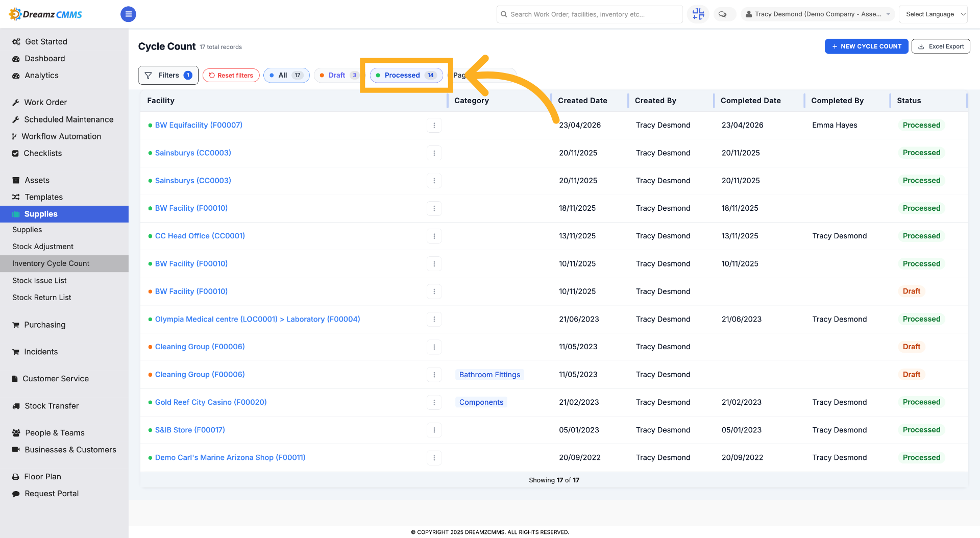
Task: Open row menu for BW Facility 18/11/2025 row
Action: click(434, 208)
